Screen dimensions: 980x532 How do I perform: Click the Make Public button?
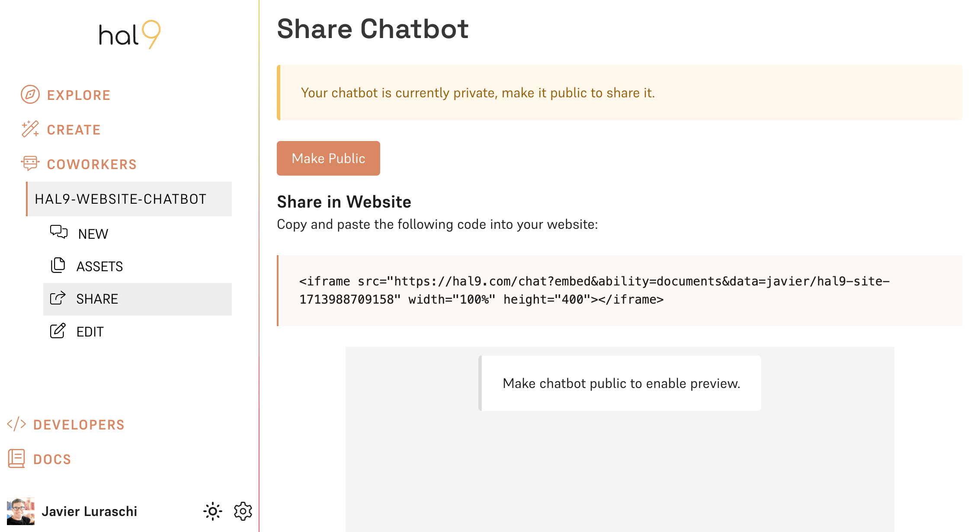click(x=328, y=158)
